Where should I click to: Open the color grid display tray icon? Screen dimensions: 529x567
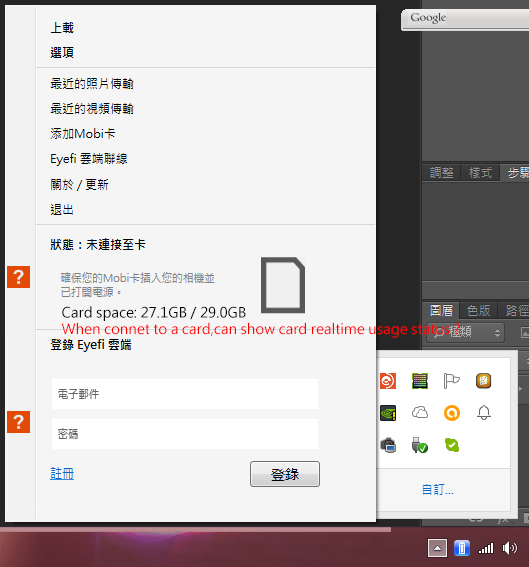click(x=420, y=381)
